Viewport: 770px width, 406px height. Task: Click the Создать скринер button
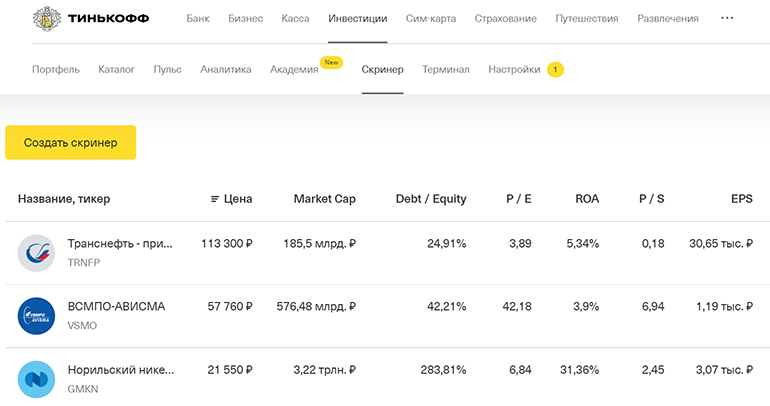coord(71,142)
